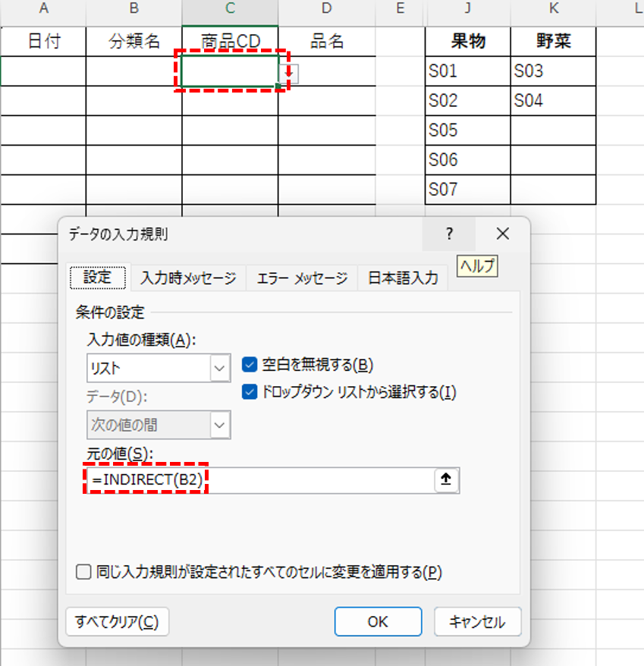Screen dimensions: 644x666
Task: Select cell containing S04
Action: tap(553, 101)
